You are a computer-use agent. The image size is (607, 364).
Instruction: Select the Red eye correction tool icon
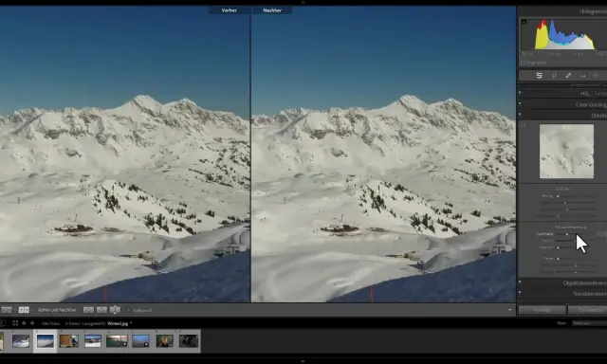tap(582, 76)
